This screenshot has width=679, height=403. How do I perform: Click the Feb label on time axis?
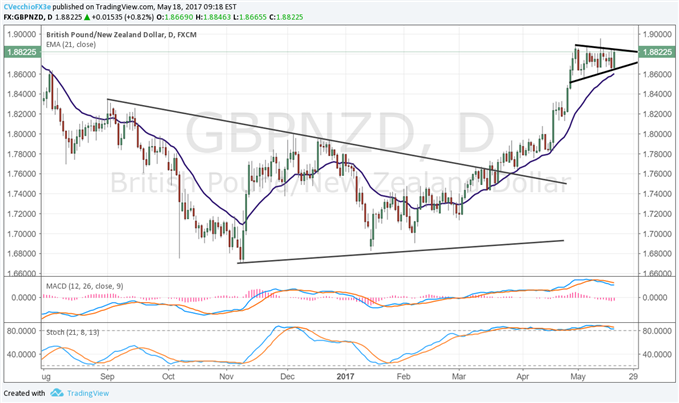coord(403,377)
